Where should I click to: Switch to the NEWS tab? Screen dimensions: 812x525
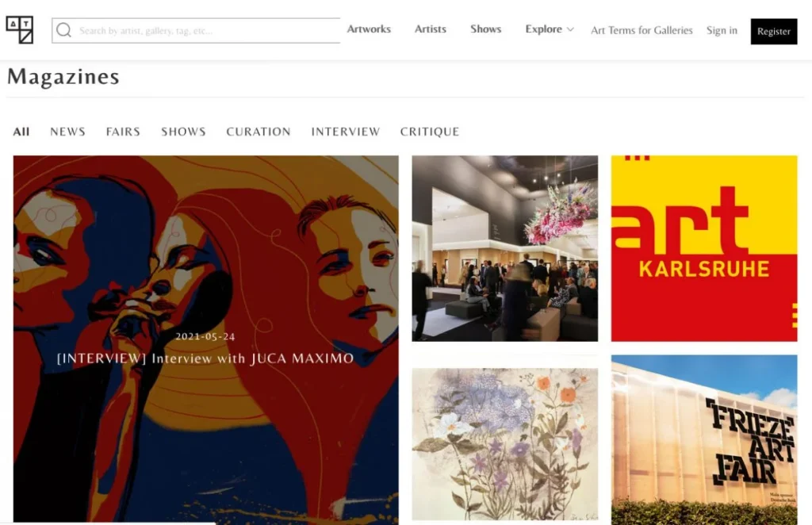click(68, 132)
